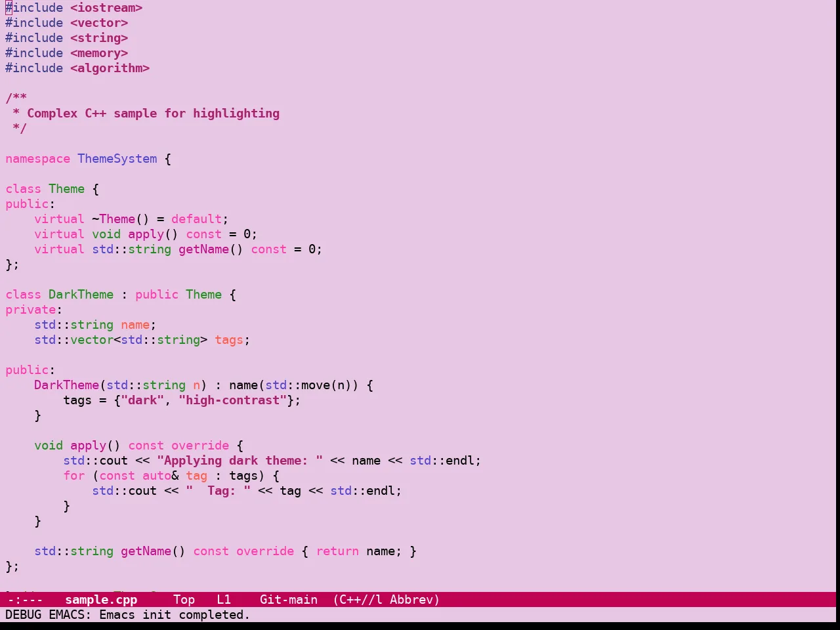Click on the <string> include header

99,38
